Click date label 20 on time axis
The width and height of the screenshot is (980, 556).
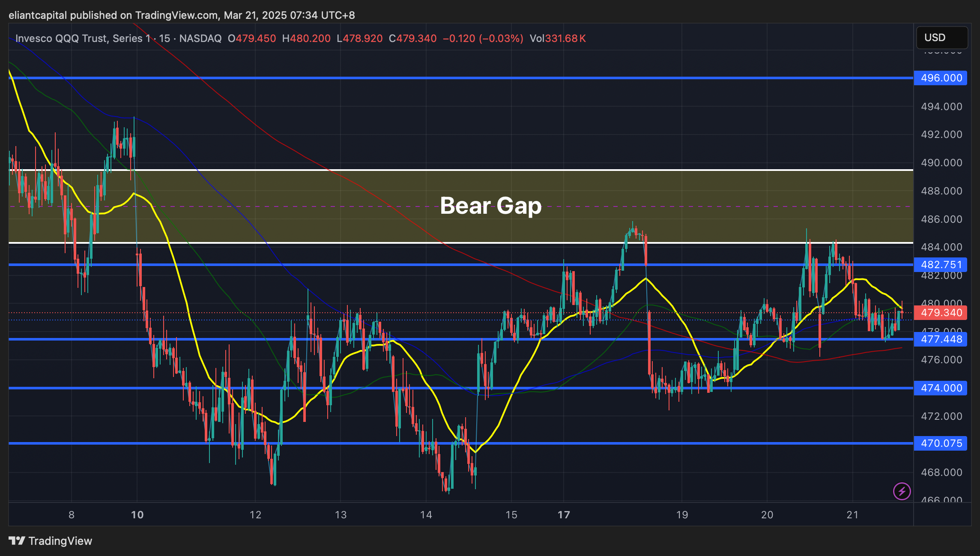pyautogui.click(x=767, y=515)
